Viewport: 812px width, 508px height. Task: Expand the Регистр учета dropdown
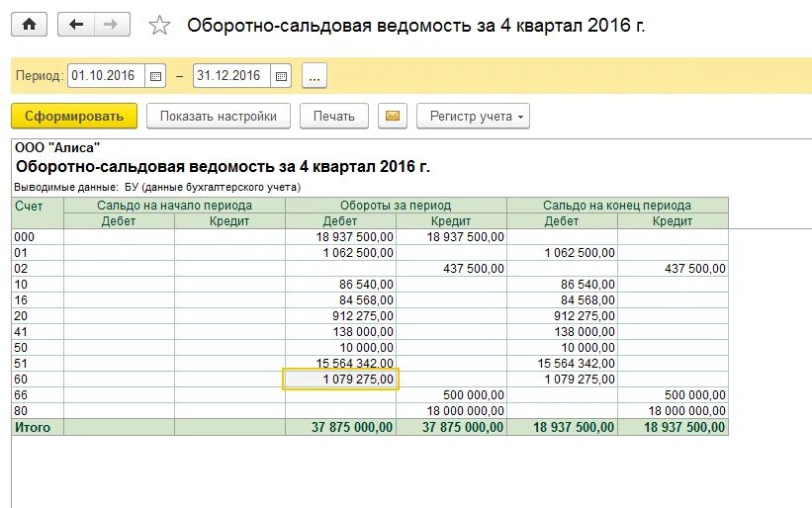(x=473, y=116)
